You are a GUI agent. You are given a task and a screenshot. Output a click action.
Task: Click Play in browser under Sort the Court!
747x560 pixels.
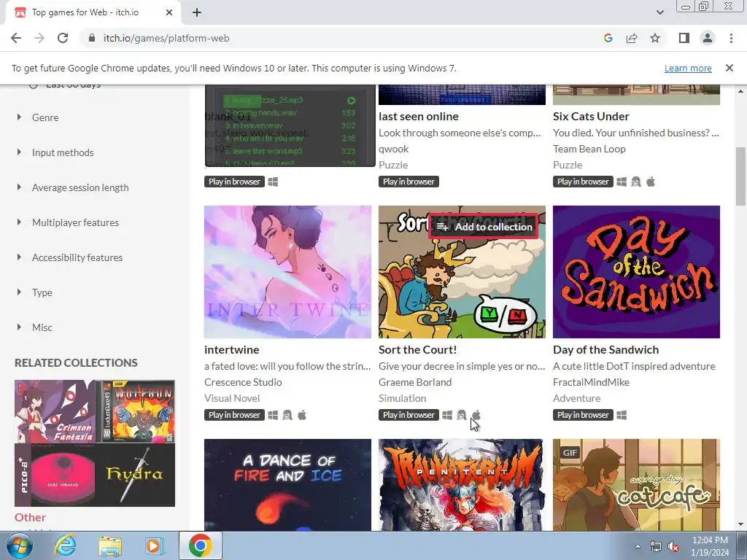pos(409,415)
